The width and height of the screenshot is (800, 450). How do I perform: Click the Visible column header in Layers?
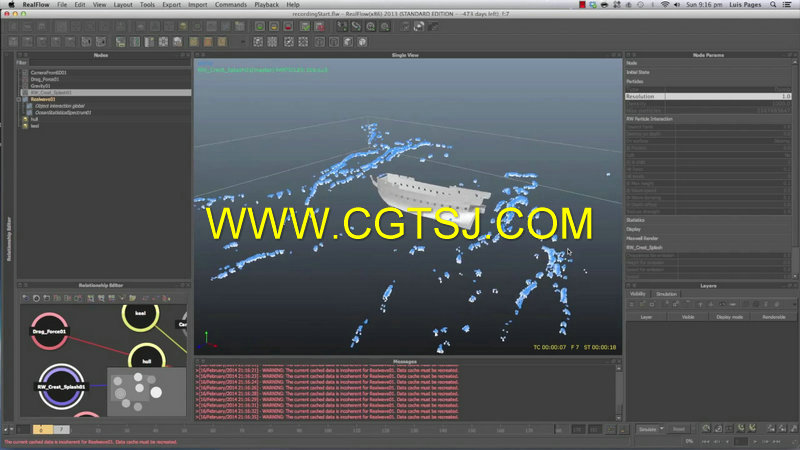(x=688, y=317)
